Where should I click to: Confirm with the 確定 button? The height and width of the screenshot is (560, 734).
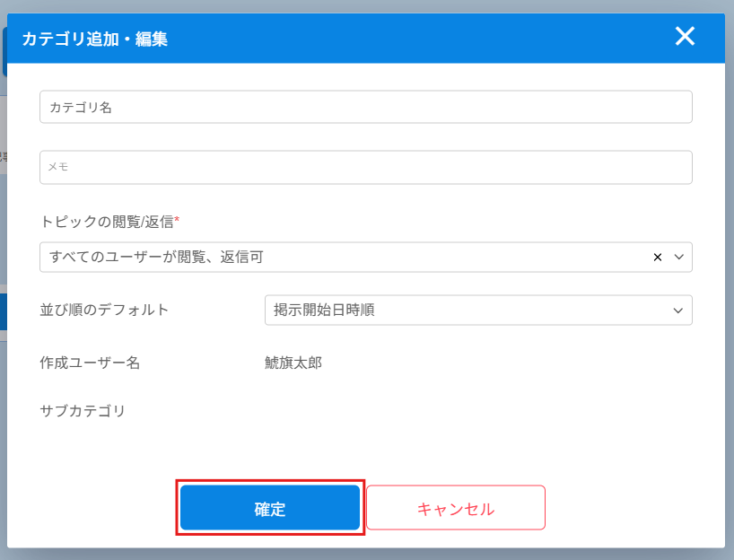click(270, 508)
